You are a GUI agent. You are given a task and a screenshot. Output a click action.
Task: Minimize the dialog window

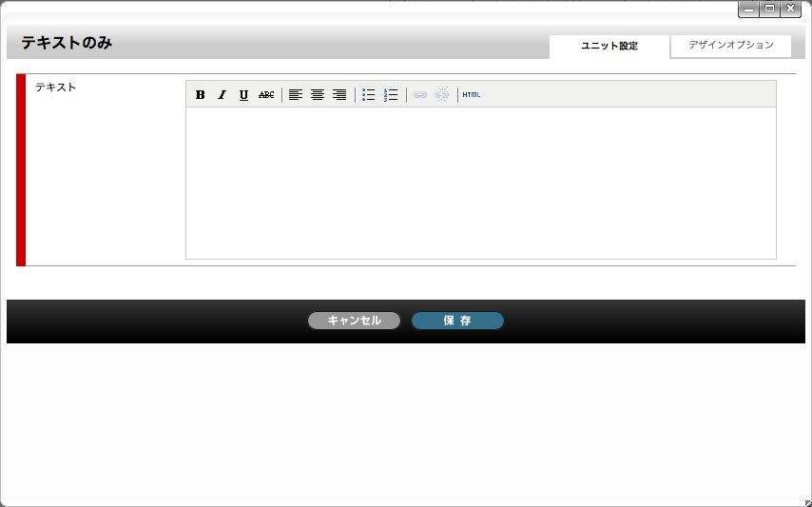point(749,9)
